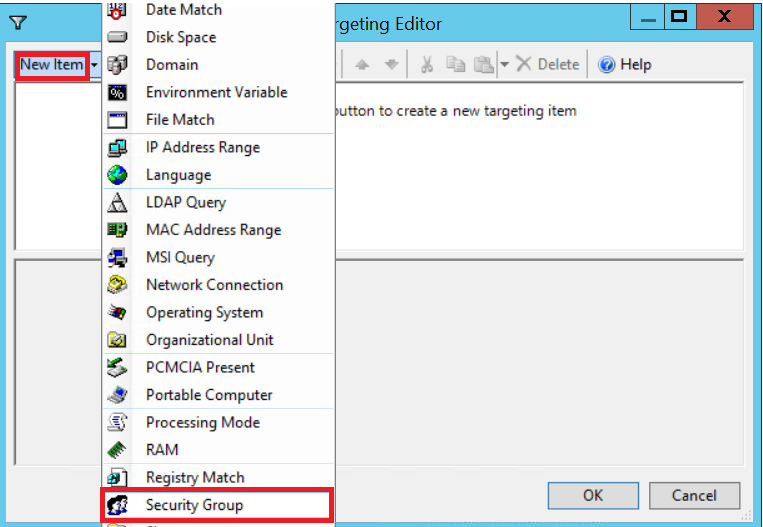This screenshot has width=763, height=527.
Task: Click the RAM chip icon
Action: point(117,450)
